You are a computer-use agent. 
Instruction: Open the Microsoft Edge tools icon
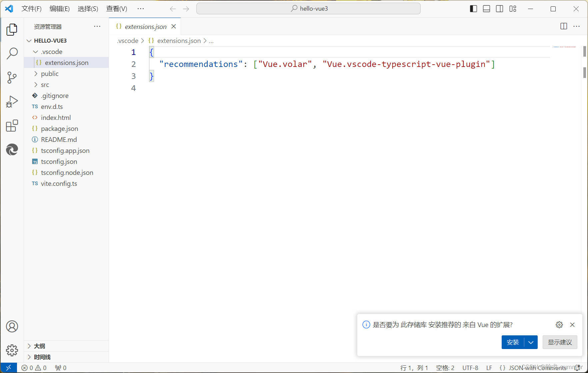coord(12,150)
